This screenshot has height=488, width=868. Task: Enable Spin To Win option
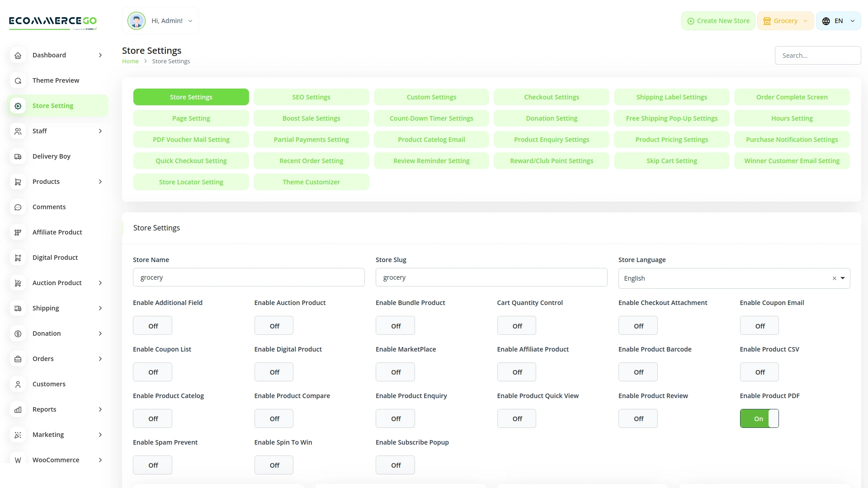tap(274, 465)
